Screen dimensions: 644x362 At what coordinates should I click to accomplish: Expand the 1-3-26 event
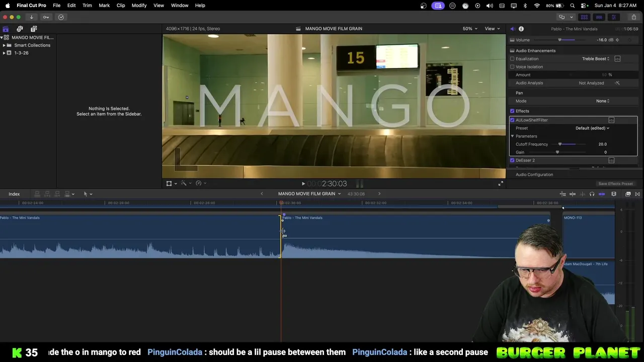pos(4,53)
